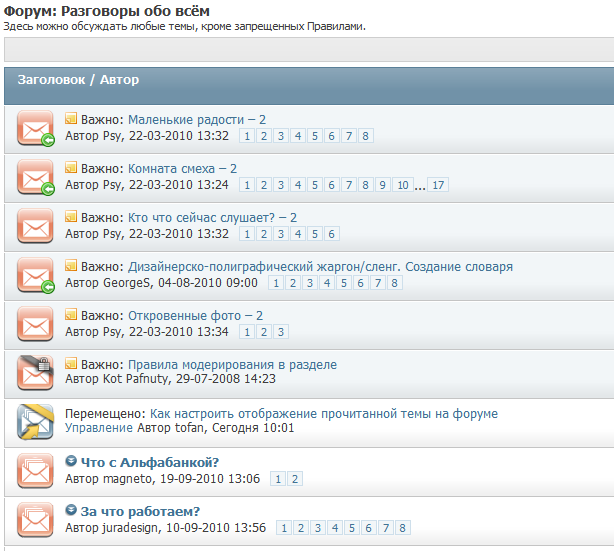Go to page 8 of Дизайнерско-полиграфический жаргон thread
This screenshot has height=551, width=614.
coord(394,283)
